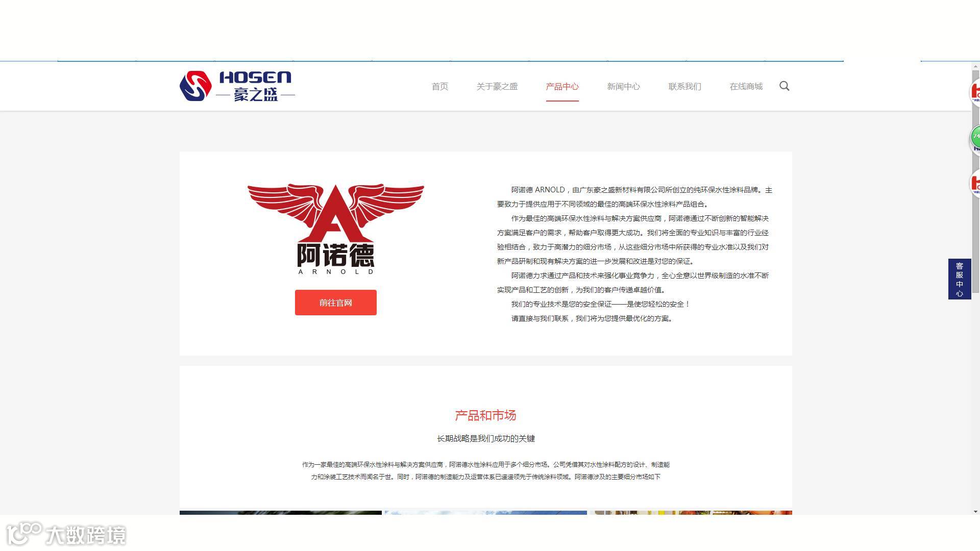Click the lower red floating badge at right edge

pos(975,183)
